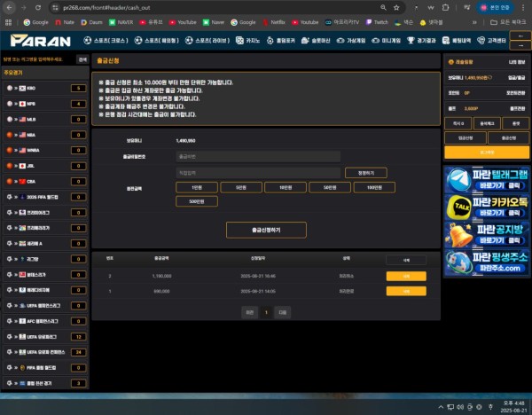
Task: Focus the 출금비밀번호 input field
Action: pyautogui.click(x=258, y=156)
